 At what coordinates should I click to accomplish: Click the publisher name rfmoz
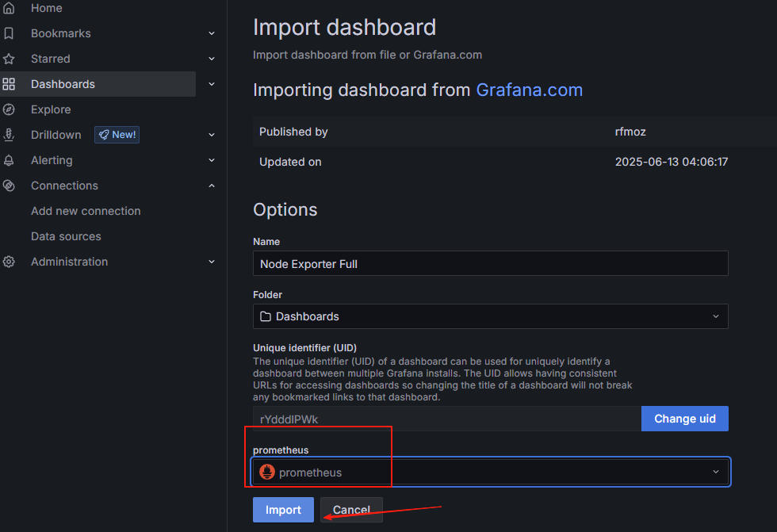pos(630,132)
